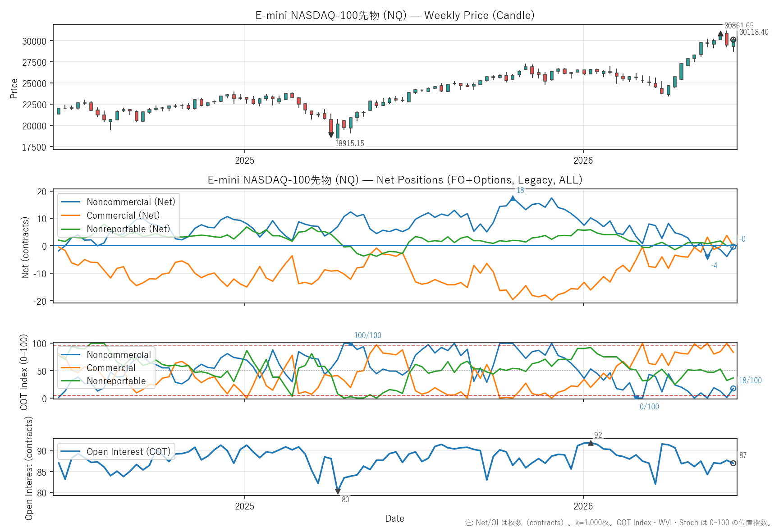The image size is (779, 532).
Task: Click the 100/100 COT Index annotation
Action: 368,335
